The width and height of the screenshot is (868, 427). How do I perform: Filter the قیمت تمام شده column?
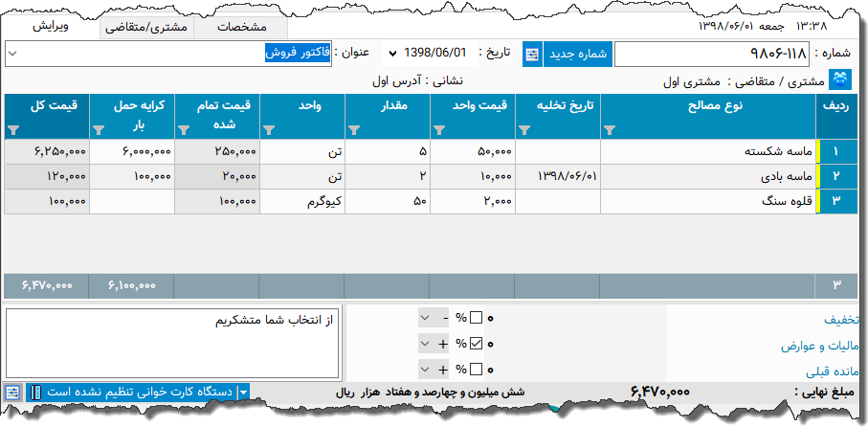[184, 130]
